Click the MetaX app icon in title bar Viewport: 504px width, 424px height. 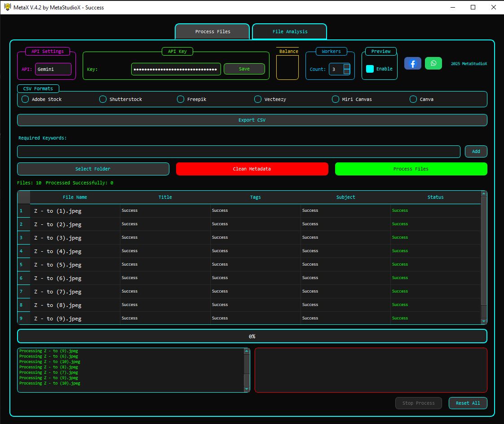click(x=7, y=7)
